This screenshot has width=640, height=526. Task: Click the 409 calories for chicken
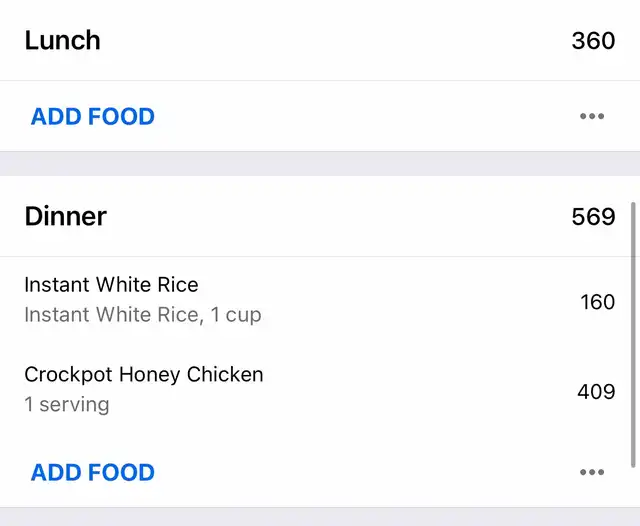pyautogui.click(x=596, y=391)
